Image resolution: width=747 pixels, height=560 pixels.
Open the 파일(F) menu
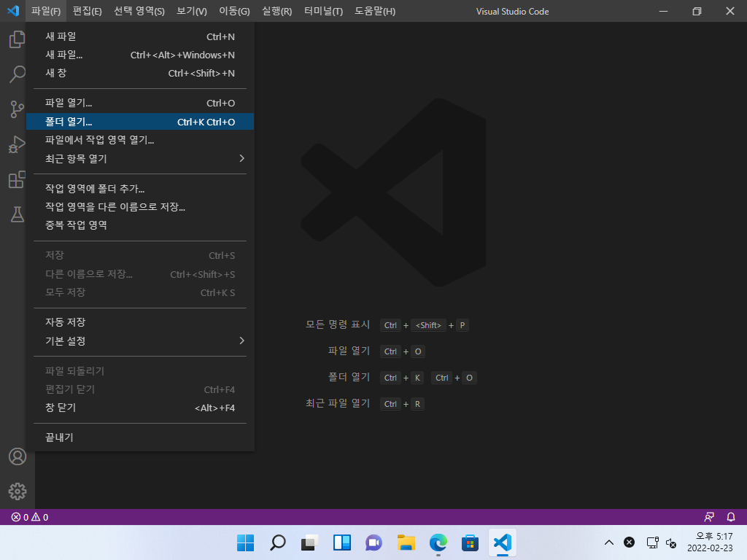(46, 11)
